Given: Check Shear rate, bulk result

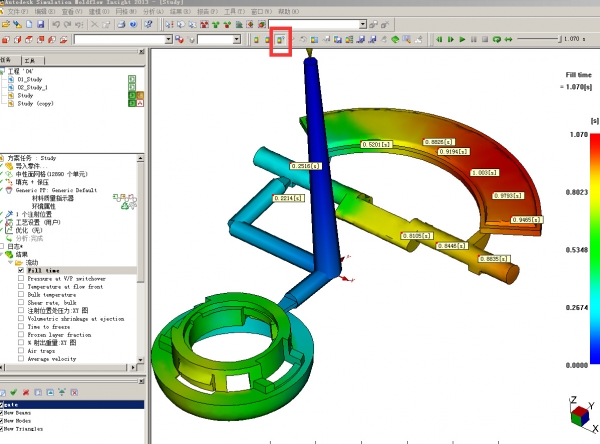Looking at the screenshot, I should pyautogui.click(x=21, y=302).
